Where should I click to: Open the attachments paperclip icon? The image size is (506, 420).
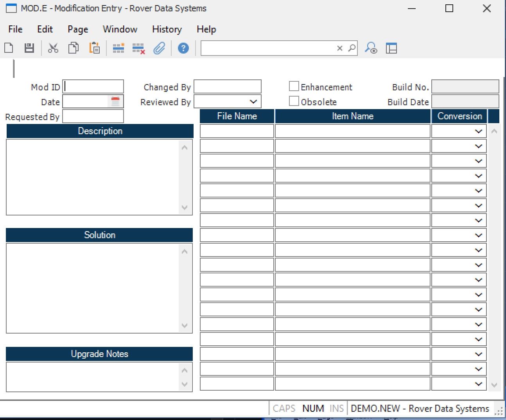[159, 48]
